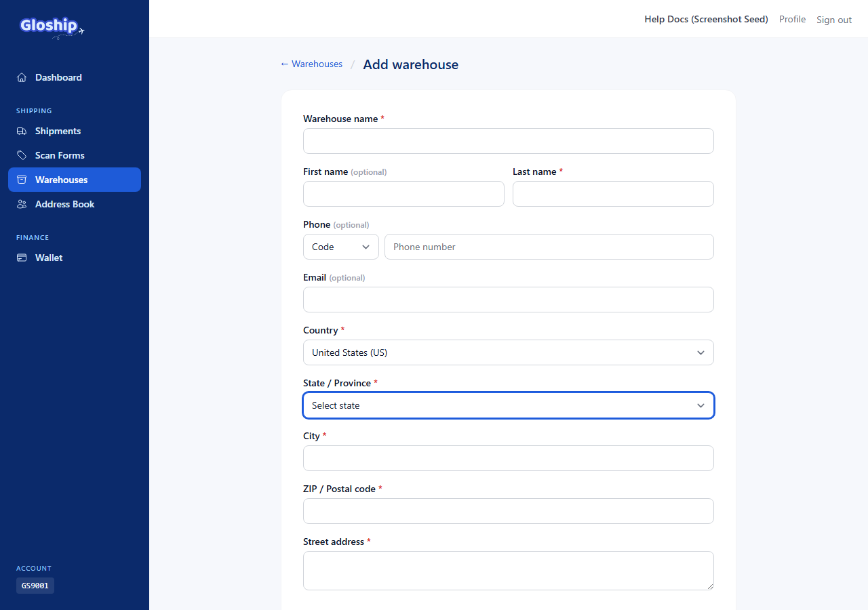
Task: Click the Scan Forms tag icon
Action: coord(22,155)
